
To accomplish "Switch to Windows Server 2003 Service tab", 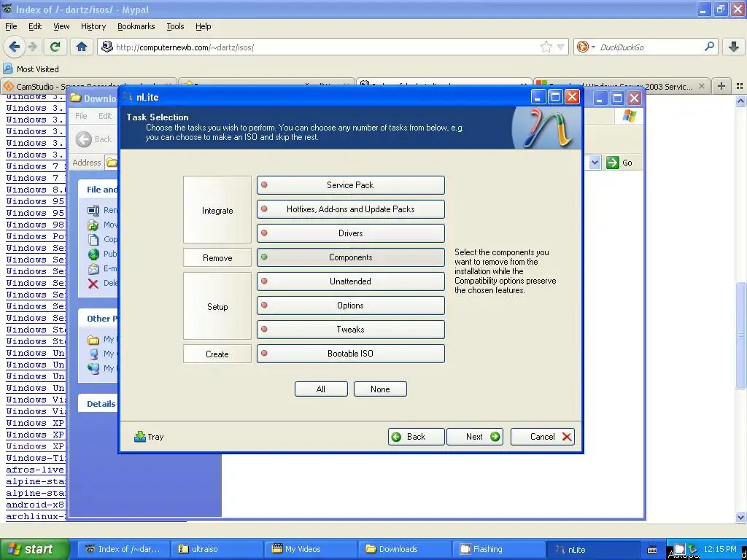I will click(621, 86).
